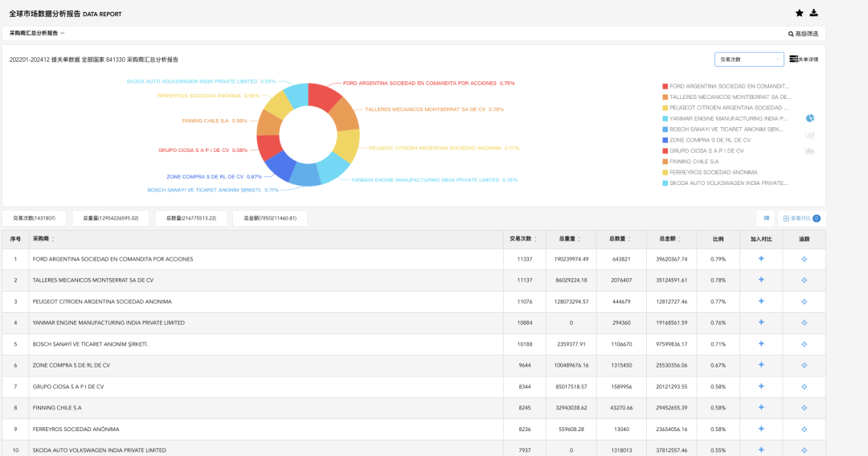Click the list view icon above table
Screen dimensions: 868x456
coord(767,218)
